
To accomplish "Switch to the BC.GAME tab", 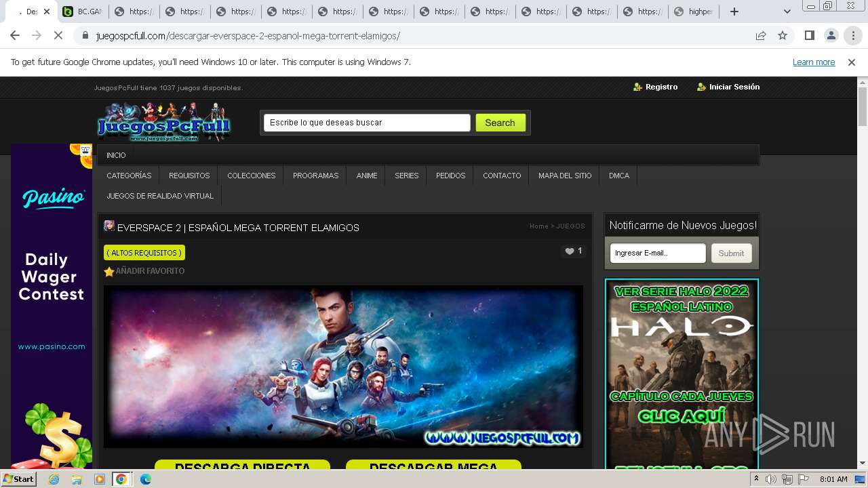I will click(x=83, y=12).
